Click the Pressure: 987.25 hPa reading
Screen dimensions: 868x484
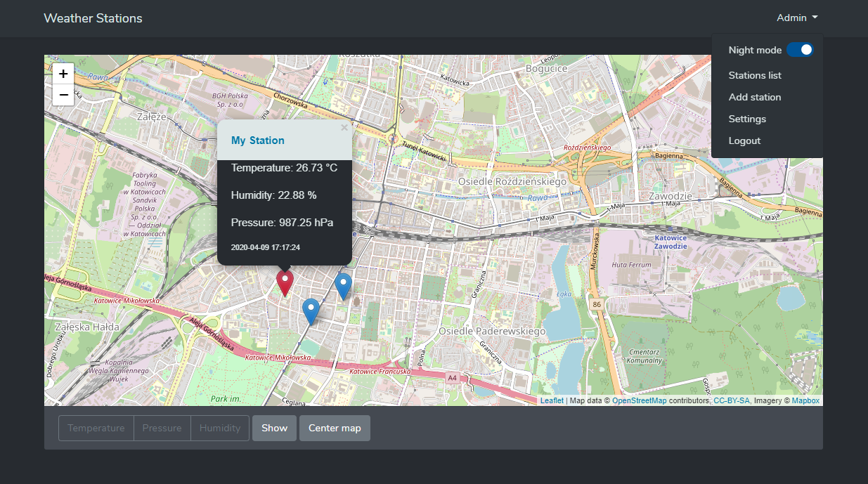[283, 223]
